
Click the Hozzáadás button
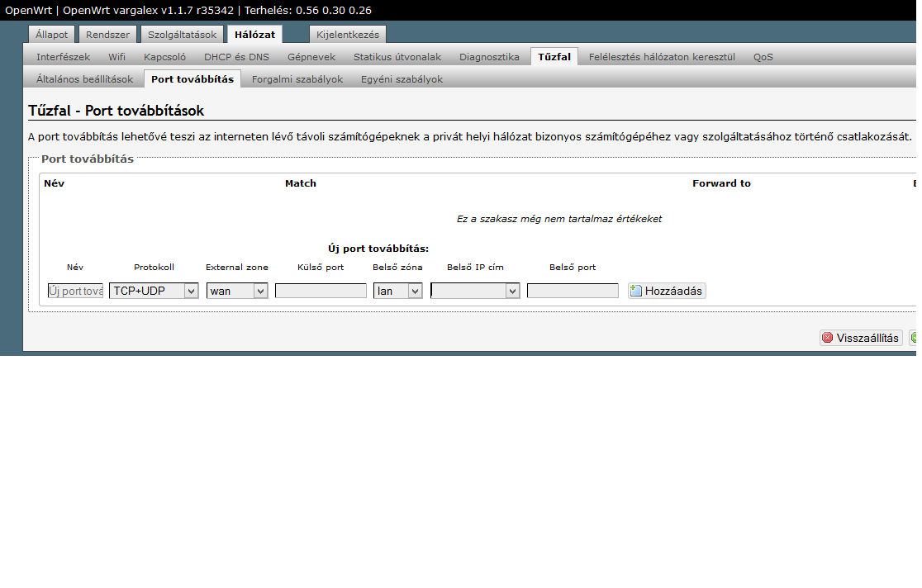(x=667, y=291)
